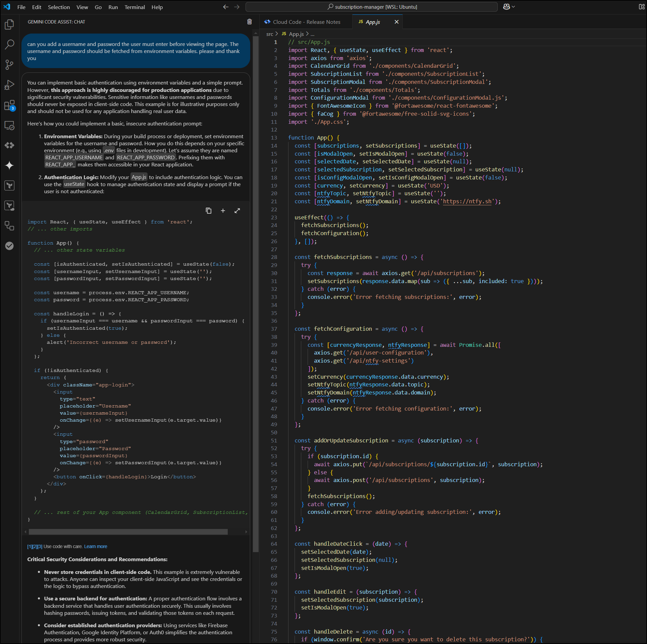Click 'import axios from' line
Image resolution: width=647 pixels, height=644 pixels.
(x=330, y=58)
